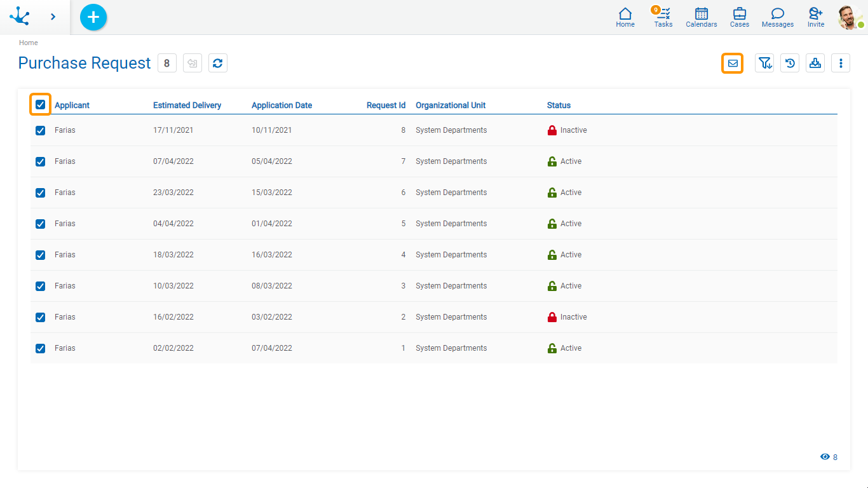The image size is (868, 488).
Task: Uncheck the row with Request Id 1
Action: click(41, 348)
